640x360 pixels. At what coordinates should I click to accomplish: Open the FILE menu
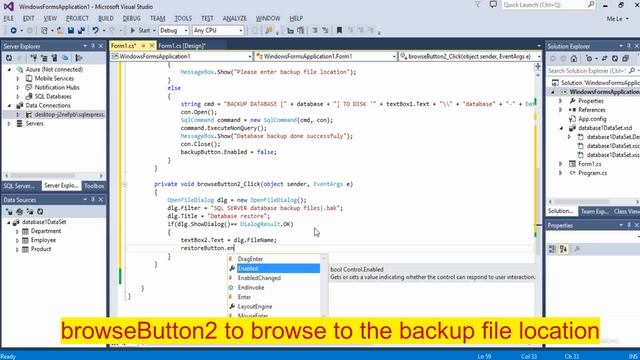pyautogui.click(x=9, y=18)
